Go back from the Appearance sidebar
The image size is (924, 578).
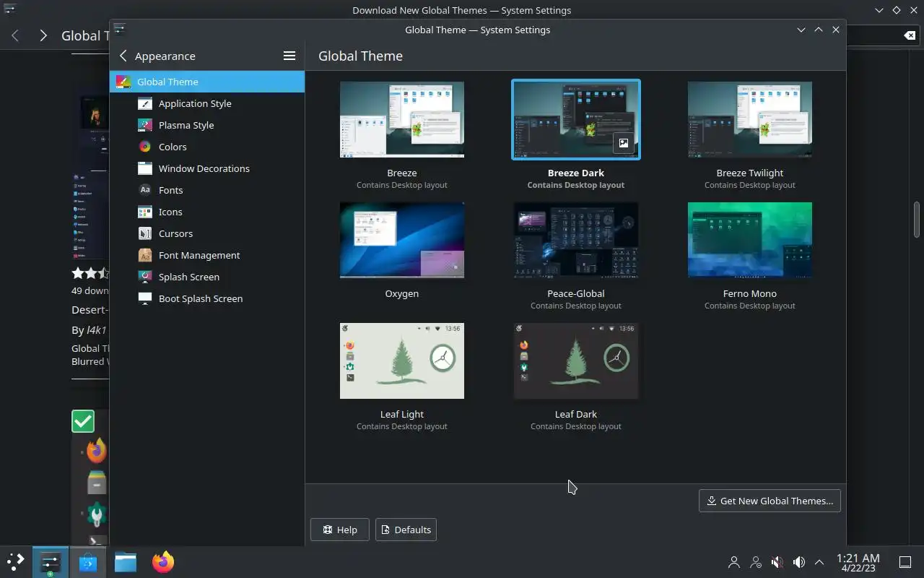click(x=123, y=56)
